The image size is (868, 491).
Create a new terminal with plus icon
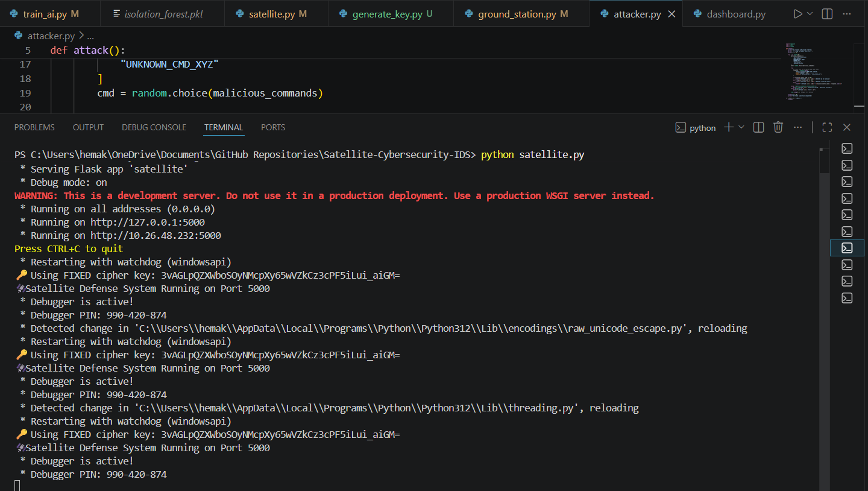[x=729, y=127]
